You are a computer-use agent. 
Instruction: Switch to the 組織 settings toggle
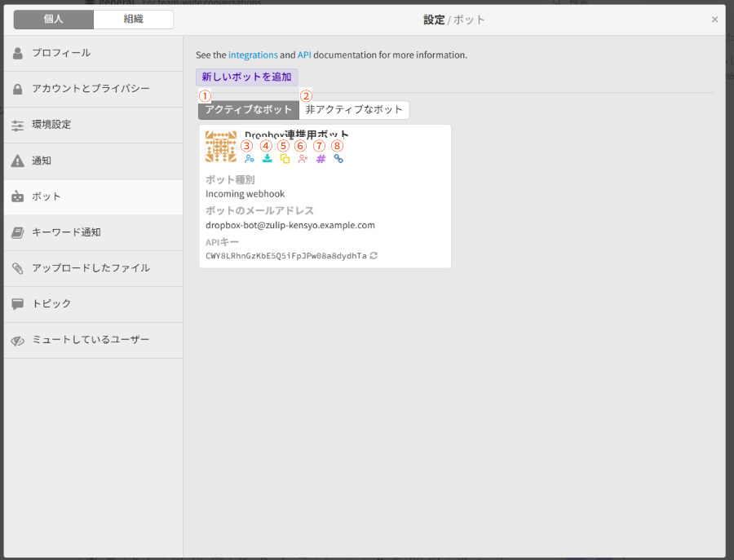click(x=133, y=19)
